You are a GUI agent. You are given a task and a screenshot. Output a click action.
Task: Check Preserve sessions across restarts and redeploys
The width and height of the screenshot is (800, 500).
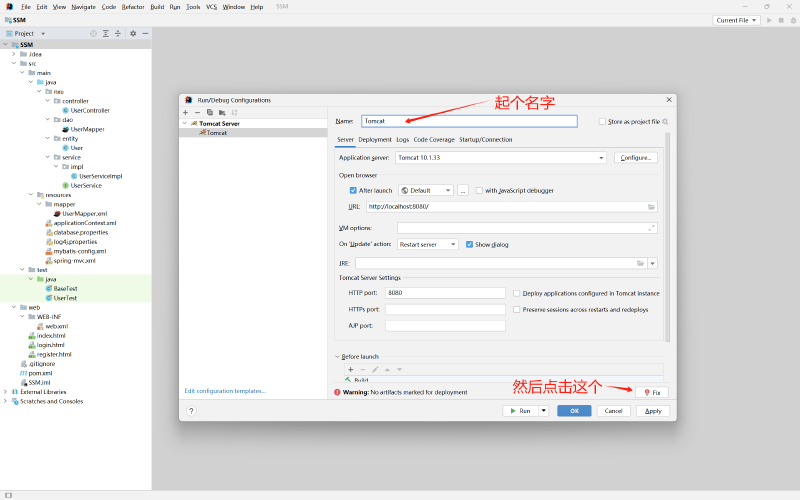pyautogui.click(x=516, y=310)
